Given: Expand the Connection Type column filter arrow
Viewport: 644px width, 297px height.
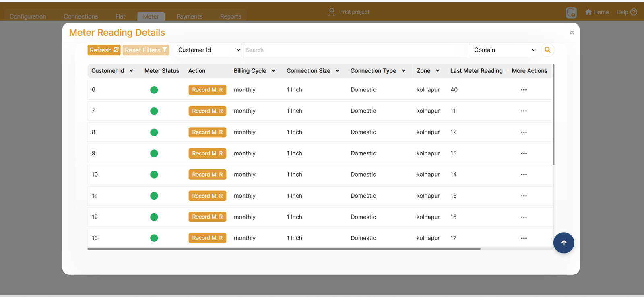Looking at the screenshot, I should (x=403, y=71).
